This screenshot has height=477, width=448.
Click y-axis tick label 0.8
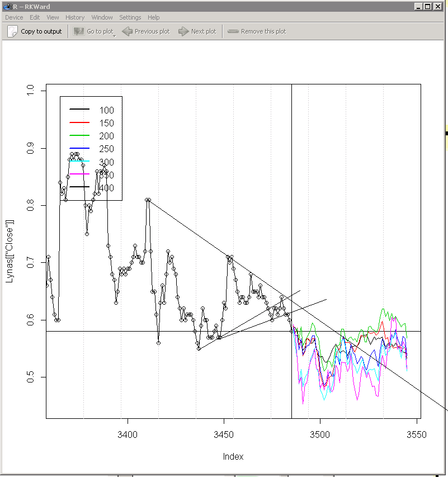30,205
